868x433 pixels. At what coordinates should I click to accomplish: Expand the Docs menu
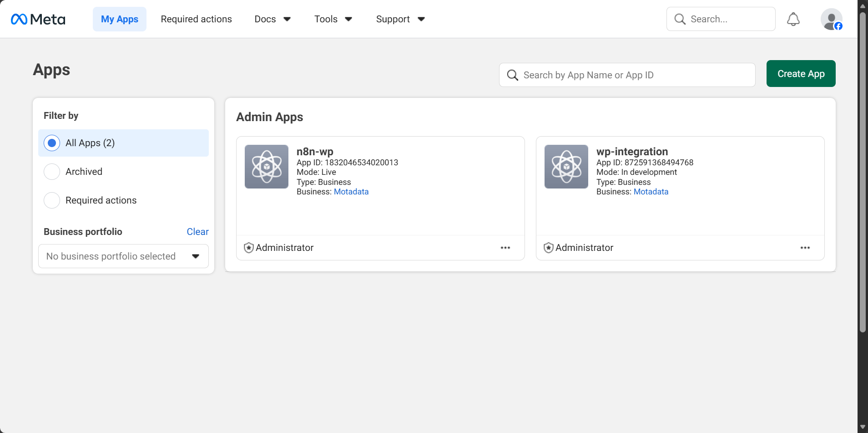point(273,19)
